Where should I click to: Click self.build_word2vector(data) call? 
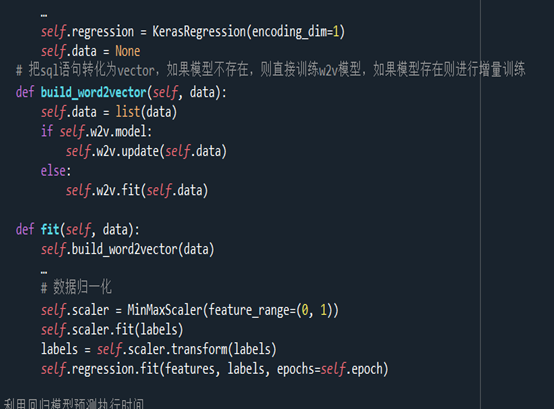pos(127,249)
